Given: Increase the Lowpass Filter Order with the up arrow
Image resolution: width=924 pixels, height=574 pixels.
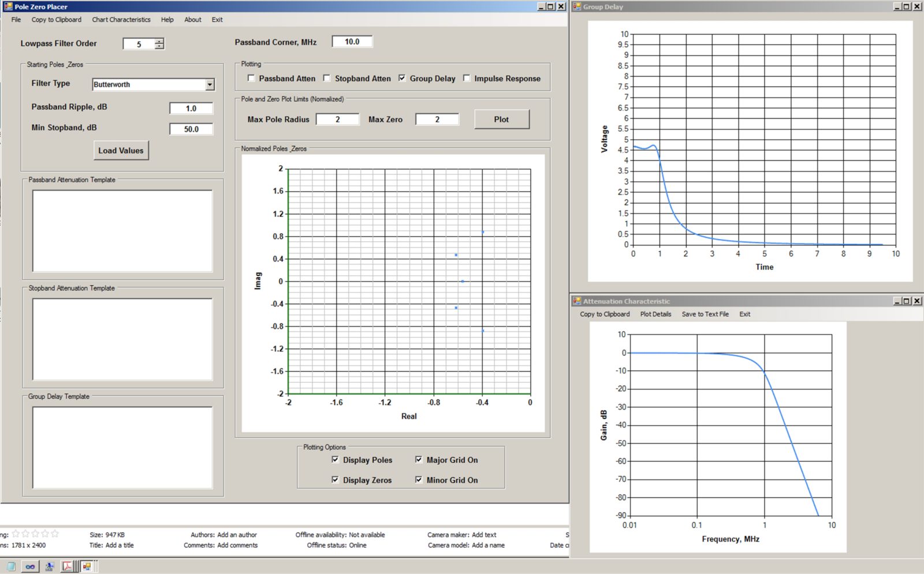Looking at the screenshot, I should tap(159, 41).
